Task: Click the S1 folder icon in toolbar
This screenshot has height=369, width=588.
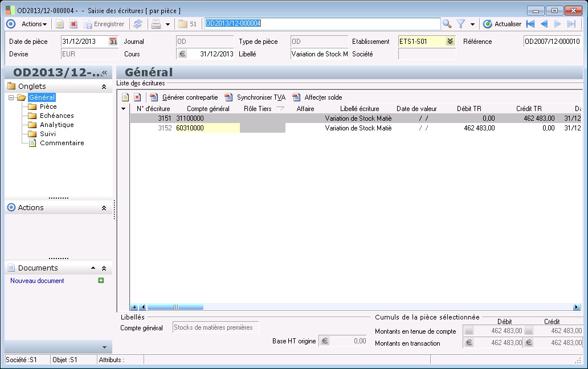Action: point(187,24)
